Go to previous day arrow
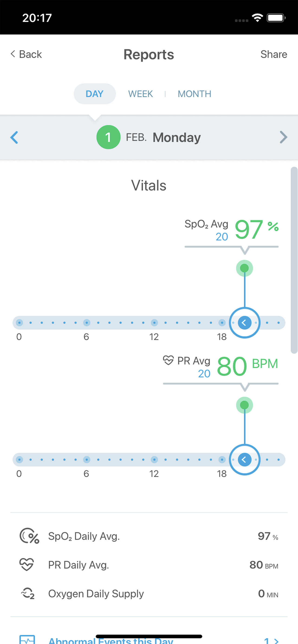This screenshot has height=644, width=298. [14, 137]
